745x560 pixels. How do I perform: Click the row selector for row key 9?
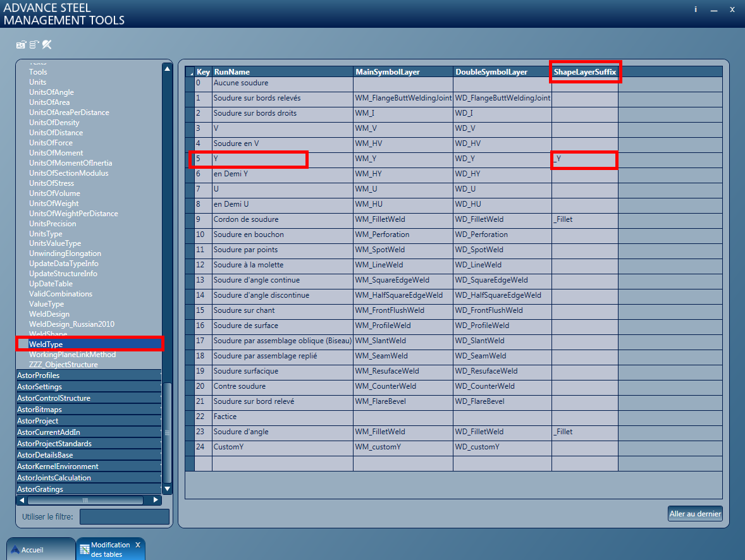tap(190, 220)
